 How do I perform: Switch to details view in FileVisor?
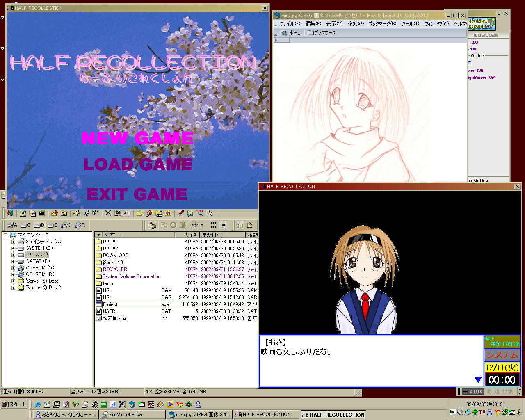click(x=223, y=225)
